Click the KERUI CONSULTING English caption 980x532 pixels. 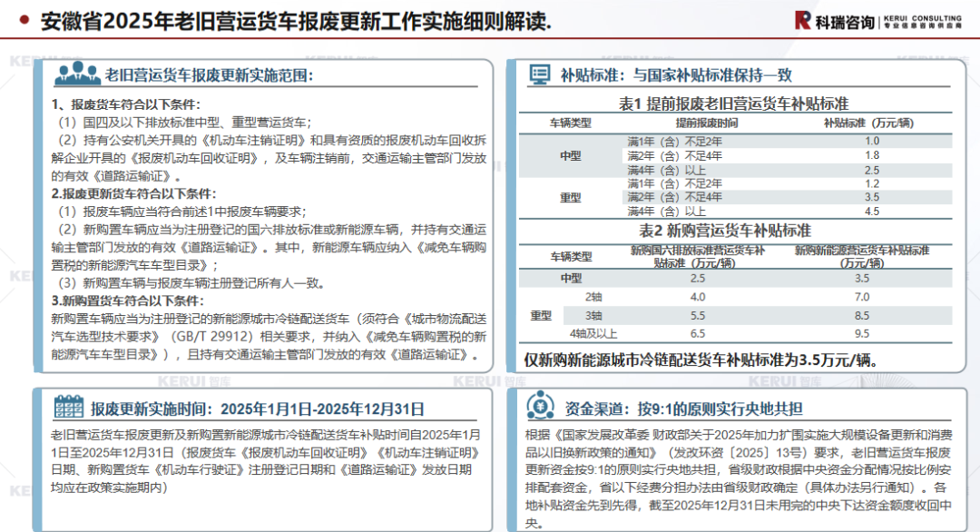pos(923,19)
